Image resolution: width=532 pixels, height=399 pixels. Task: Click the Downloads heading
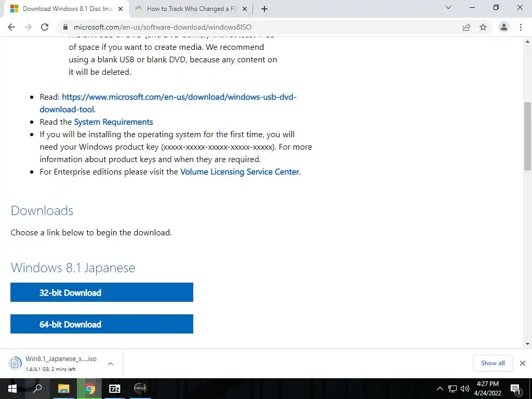[x=42, y=211]
